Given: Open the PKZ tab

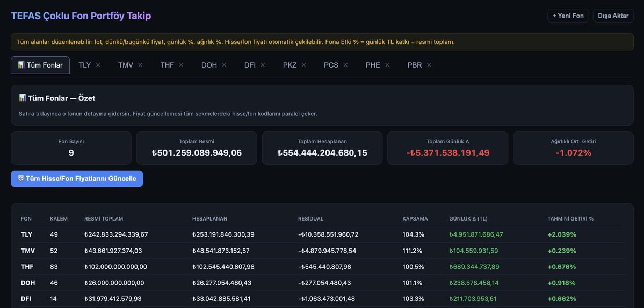Looking at the screenshot, I should point(290,65).
